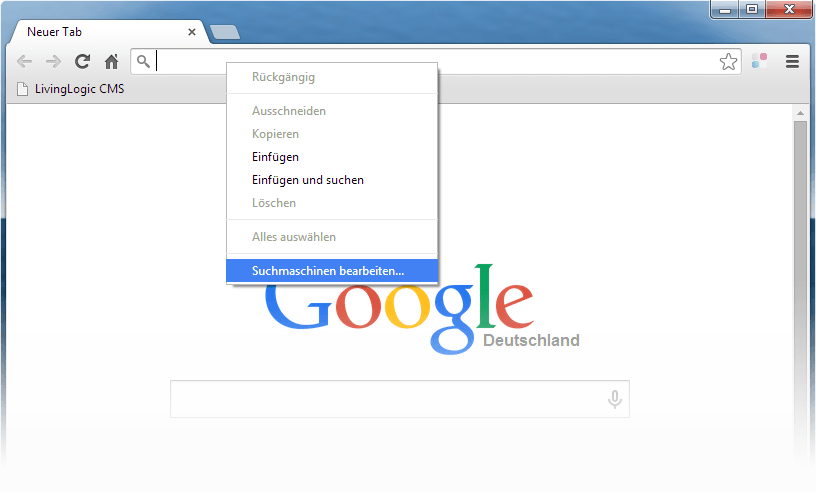The width and height of the screenshot is (816, 492).
Task: Choose Löschen from the context menu
Action: point(332,203)
